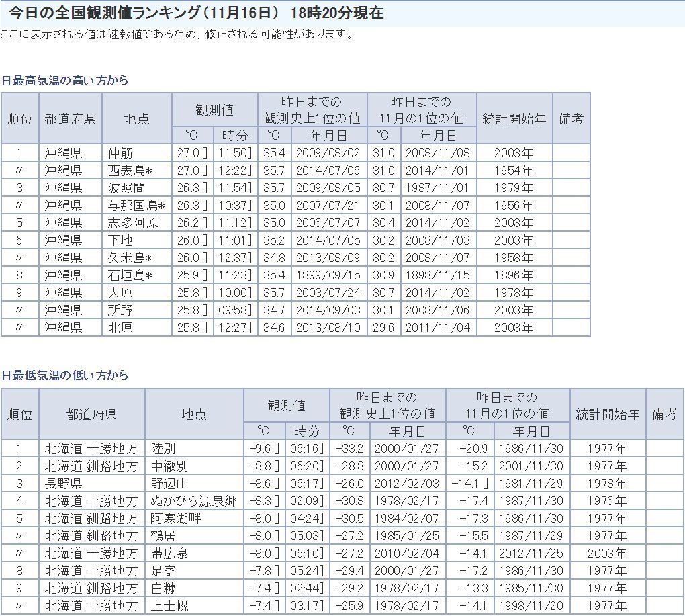Click prefecture cell 長野県

tap(63, 484)
